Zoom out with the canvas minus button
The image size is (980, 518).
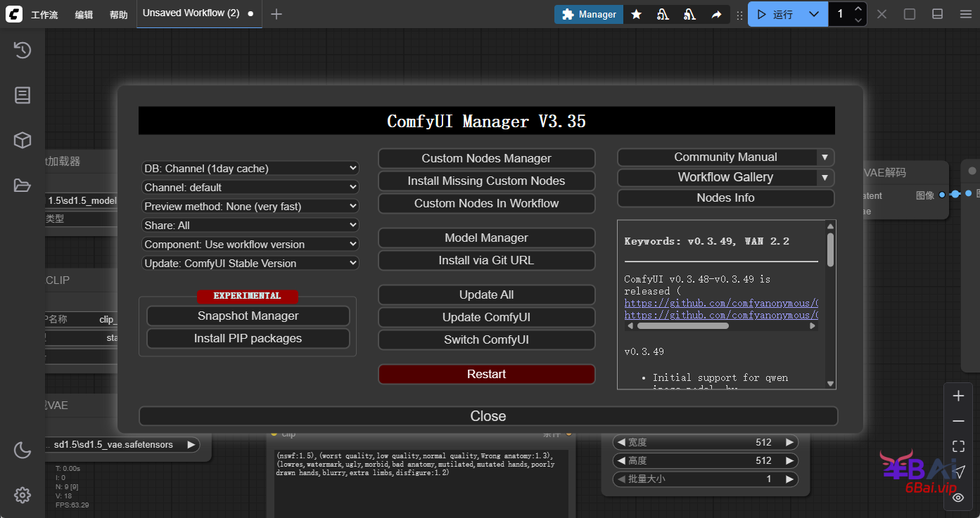tap(958, 421)
